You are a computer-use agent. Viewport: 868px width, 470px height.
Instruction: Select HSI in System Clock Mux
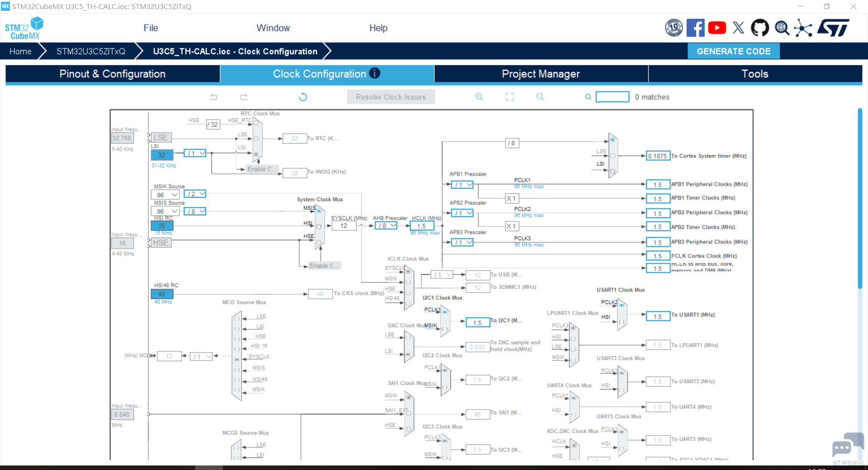tap(319, 226)
